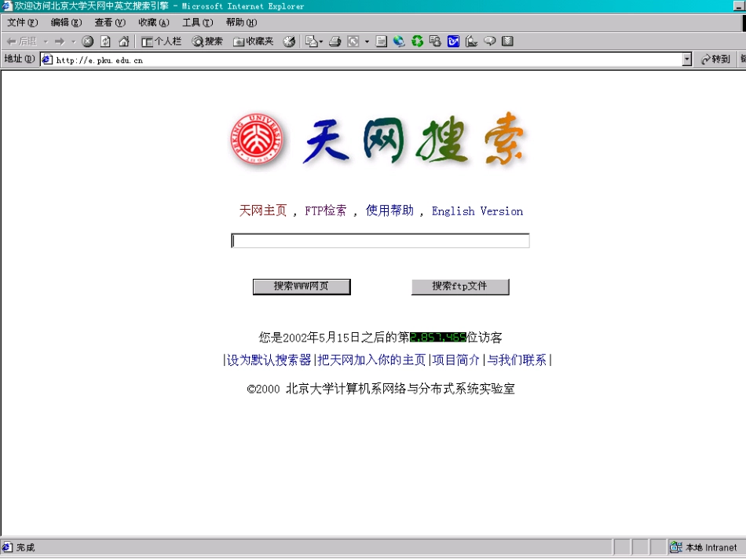The width and height of the screenshot is (746, 560).
Task: Open the history icon in toolbar
Action: point(289,42)
